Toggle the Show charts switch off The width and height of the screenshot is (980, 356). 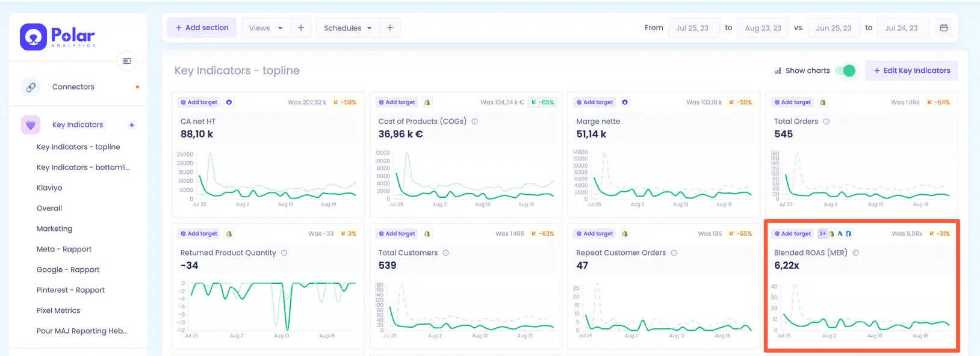(x=846, y=71)
